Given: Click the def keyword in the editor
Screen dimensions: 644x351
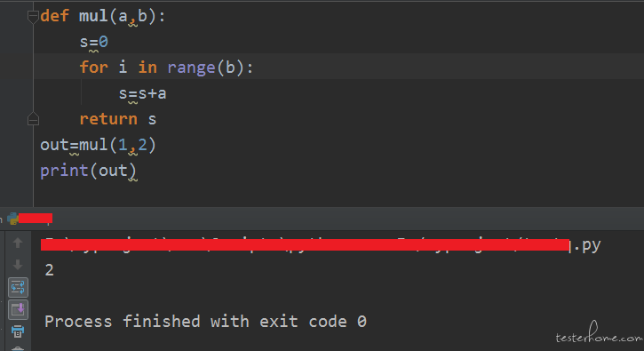Looking at the screenshot, I should coord(54,17).
